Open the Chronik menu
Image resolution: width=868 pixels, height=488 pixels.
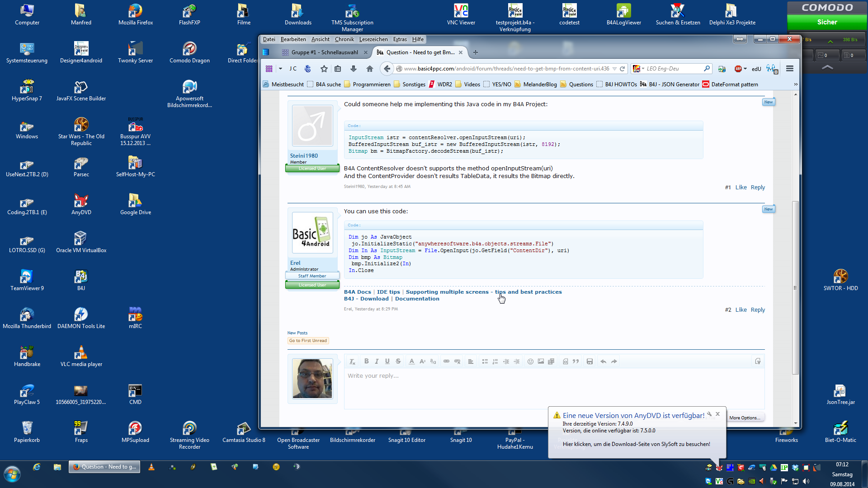(x=344, y=39)
